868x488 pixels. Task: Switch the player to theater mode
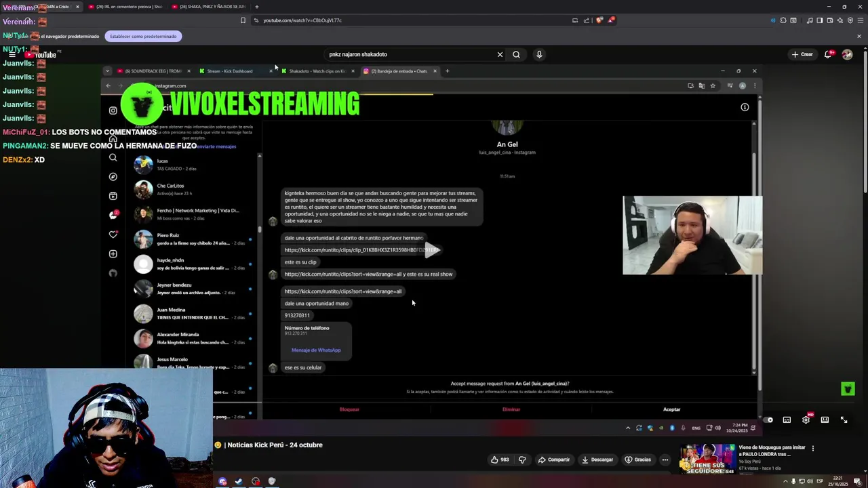pos(825,420)
